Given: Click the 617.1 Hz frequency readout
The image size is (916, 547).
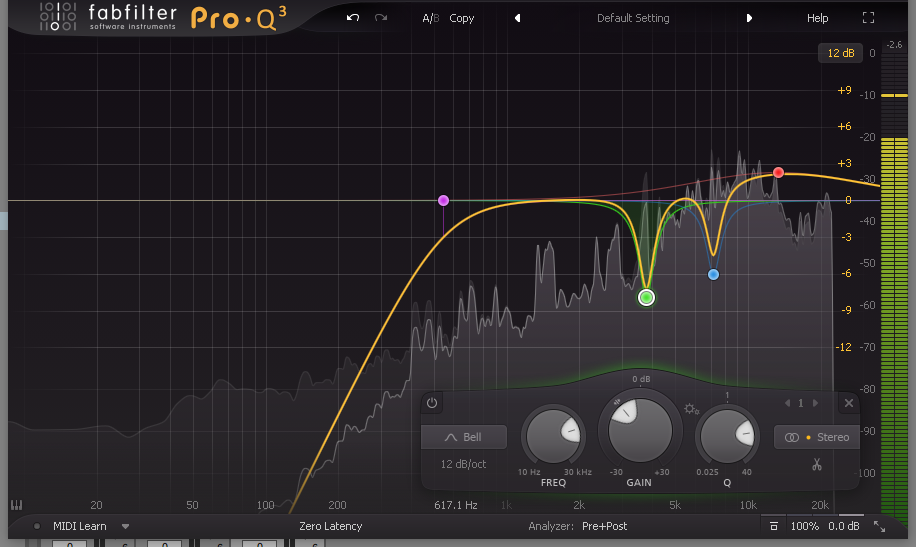Looking at the screenshot, I should (456, 505).
